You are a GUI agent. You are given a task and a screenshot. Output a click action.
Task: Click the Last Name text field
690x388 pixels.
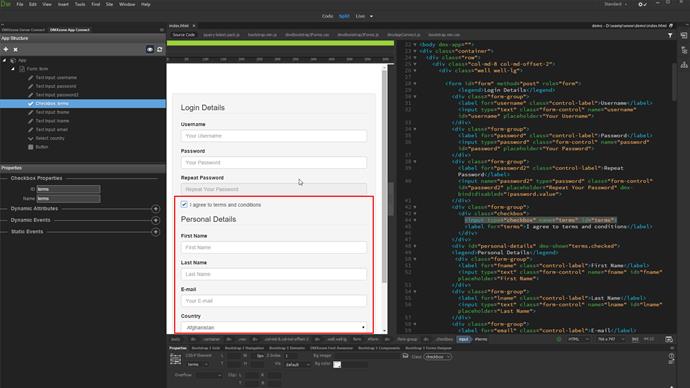coord(274,275)
